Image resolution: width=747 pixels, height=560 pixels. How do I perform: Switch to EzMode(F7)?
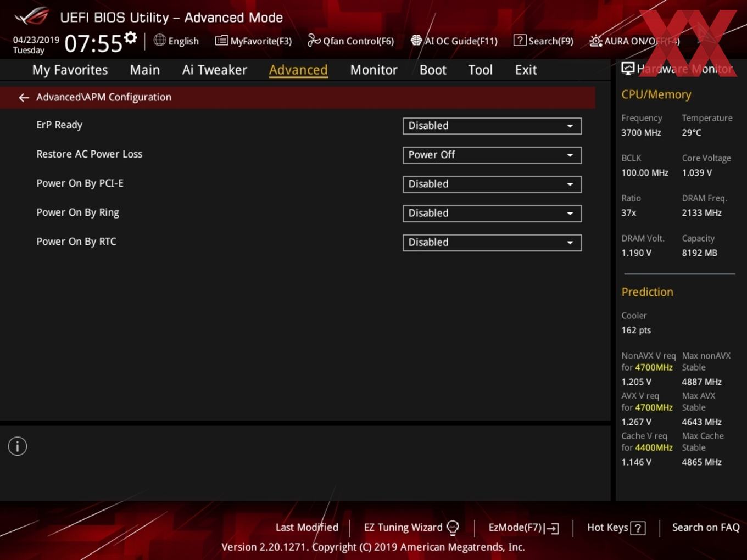(524, 528)
